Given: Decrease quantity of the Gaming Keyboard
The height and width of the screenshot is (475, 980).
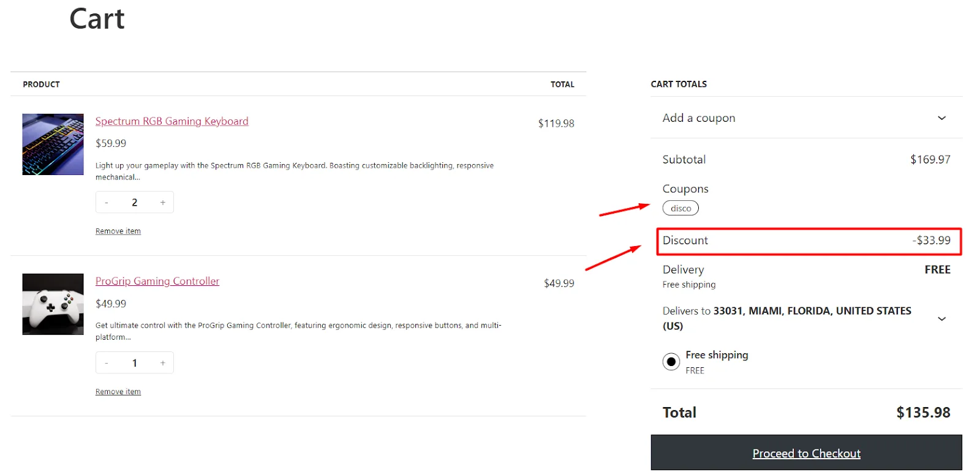Looking at the screenshot, I should point(107,203).
